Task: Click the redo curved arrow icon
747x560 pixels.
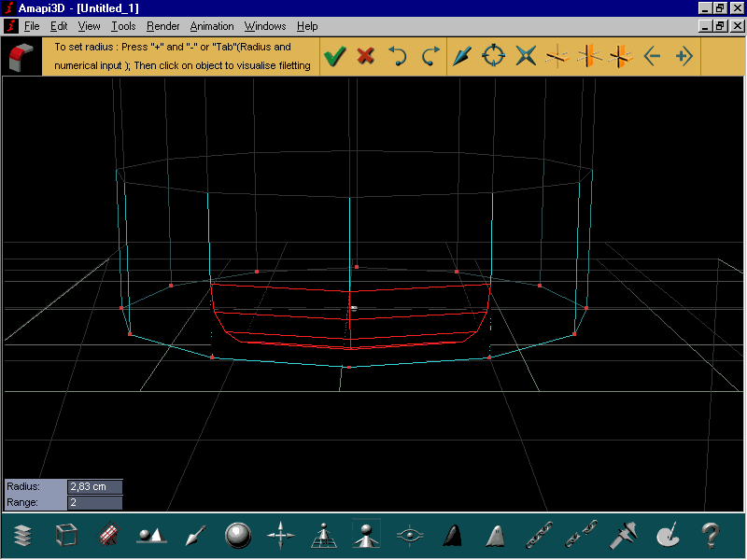Action: click(430, 56)
